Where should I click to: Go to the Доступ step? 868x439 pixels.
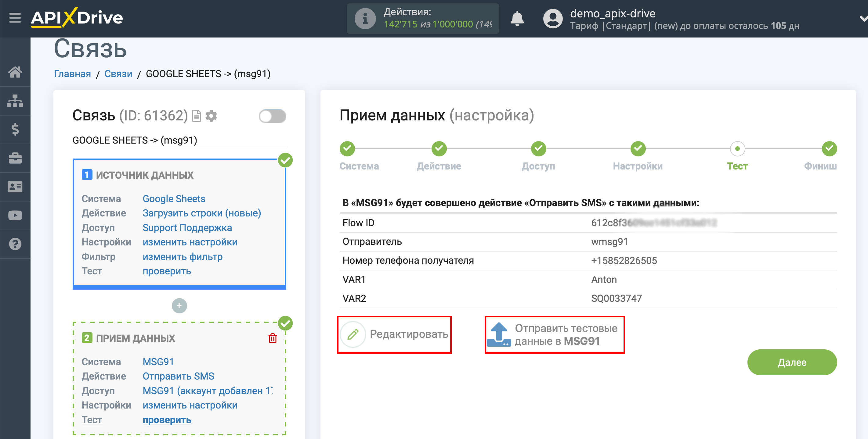click(x=538, y=148)
